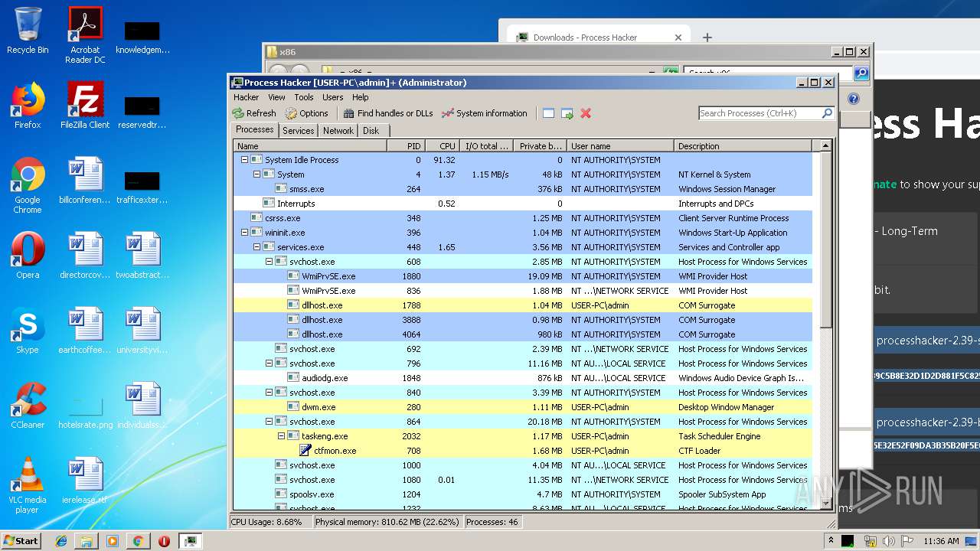Collapse the services.exe tree node
Screen dimensions: 980x551
(257, 247)
